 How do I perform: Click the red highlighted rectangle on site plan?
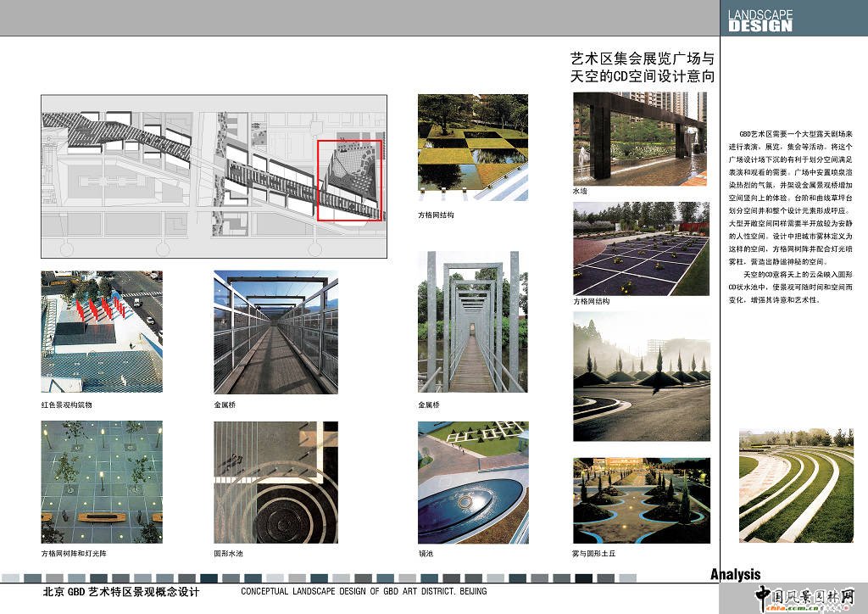[x=348, y=181]
